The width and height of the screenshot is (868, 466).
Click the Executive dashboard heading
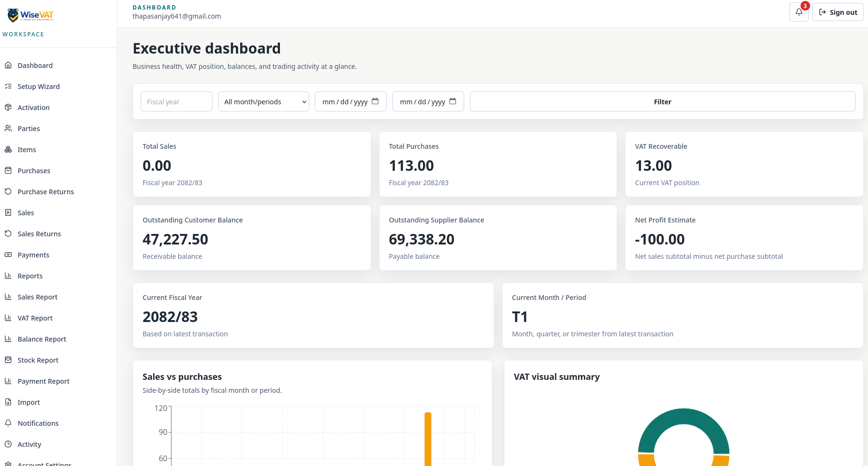[x=207, y=48]
